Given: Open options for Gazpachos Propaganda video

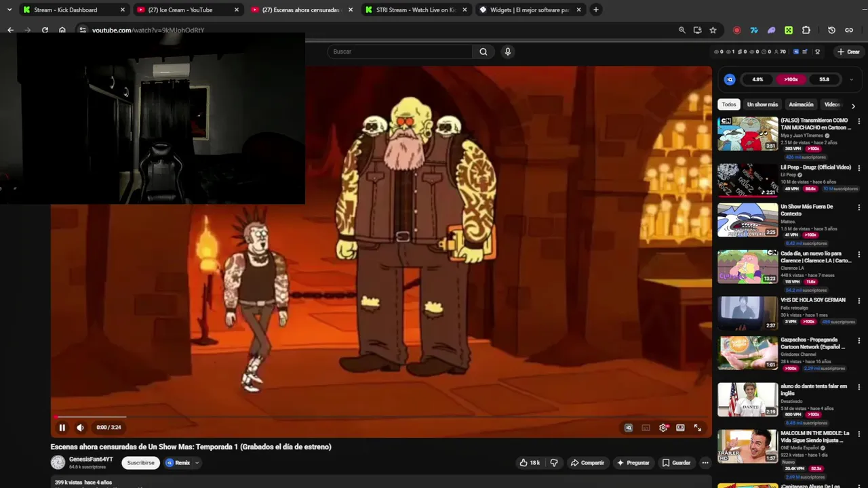Looking at the screenshot, I should [859, 340].
